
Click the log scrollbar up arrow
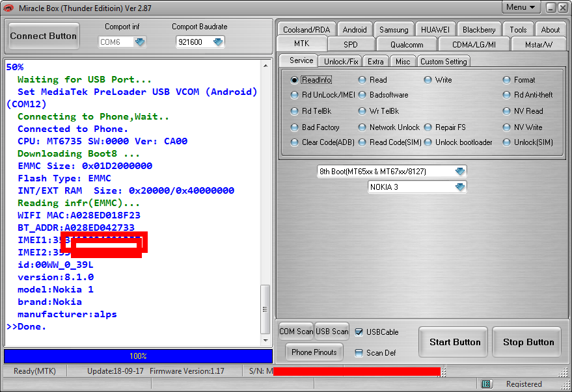point(266,66)
